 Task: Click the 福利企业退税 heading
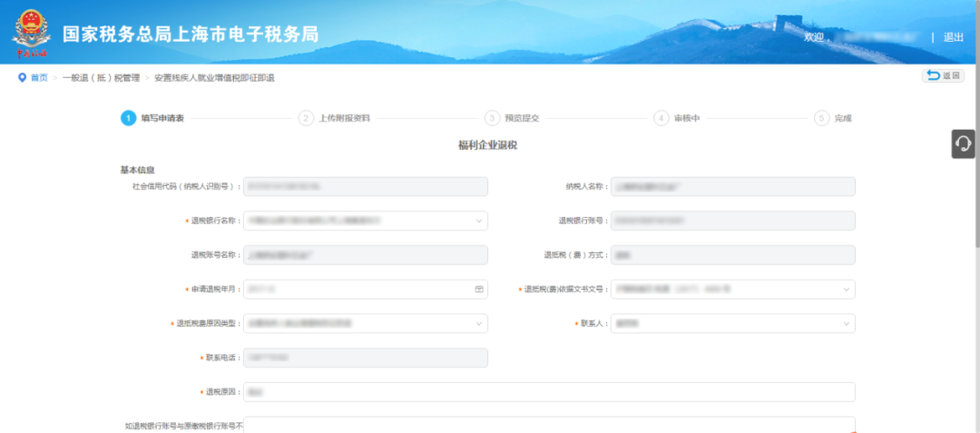487,145
